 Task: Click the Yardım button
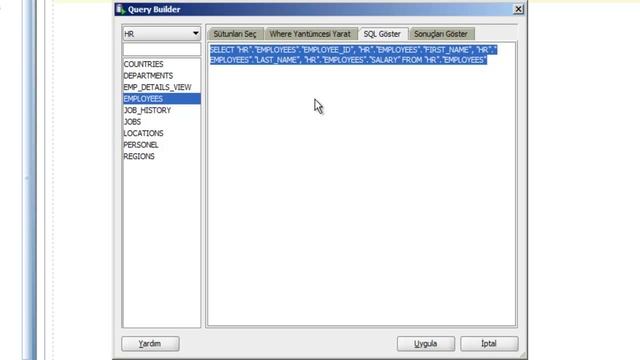click(150, 343)
